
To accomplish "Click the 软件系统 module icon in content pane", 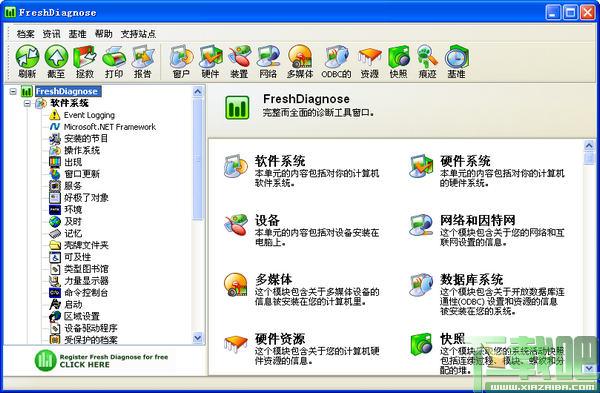I will pyautogui.click(x=236, y=166).
